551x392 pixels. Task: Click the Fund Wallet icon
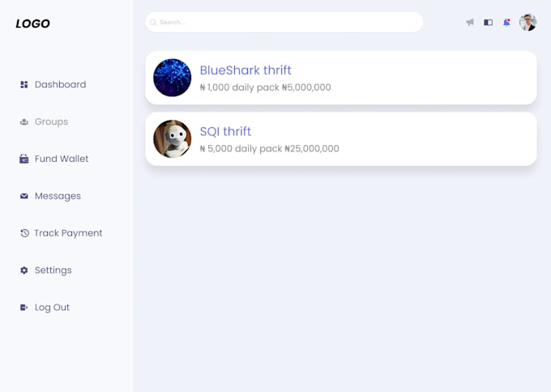click(x=23, y=159)
